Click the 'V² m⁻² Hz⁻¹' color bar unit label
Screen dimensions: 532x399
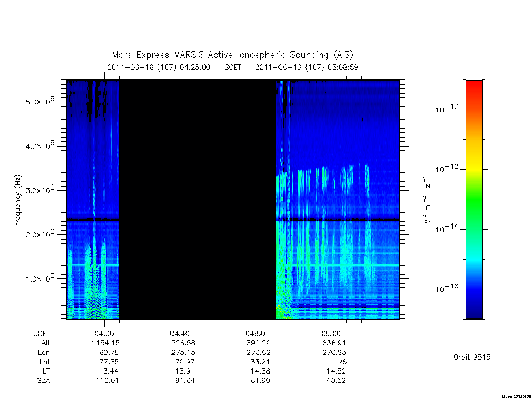[x=427, y=199]
